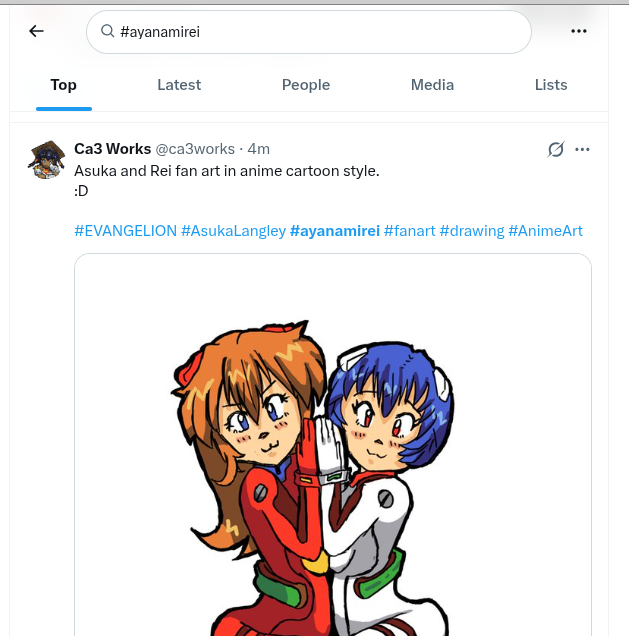Image resolution: width=629 pixels, height=636 pixels.
Task: Open the #drawing hashtag link
Action: (472, 231)
